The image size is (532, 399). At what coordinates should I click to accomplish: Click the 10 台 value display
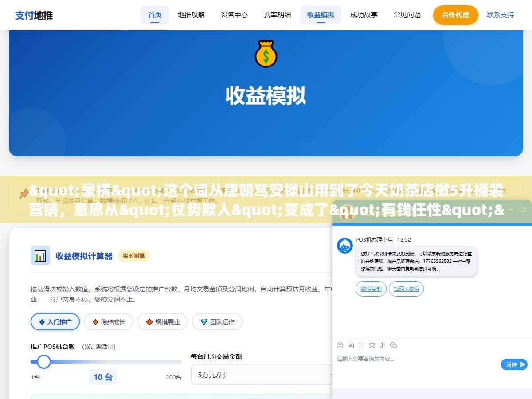[103, 377]
